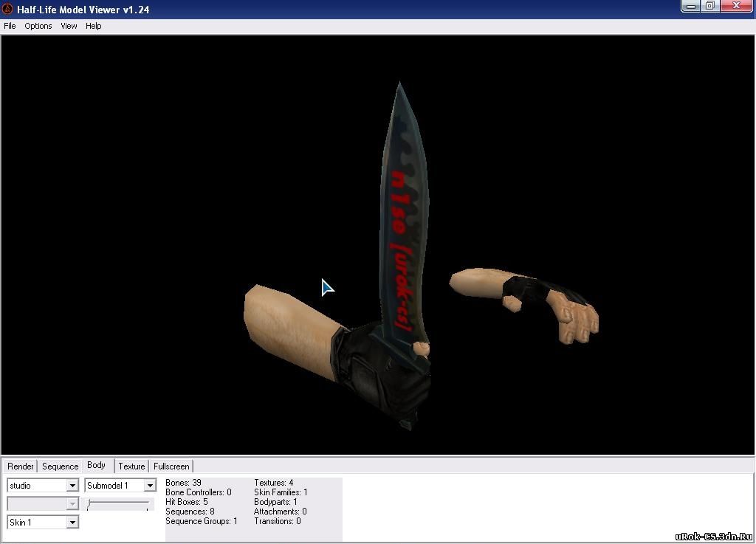
Task: Expand the studio bodypart dropdown
Action: (72, 485)
